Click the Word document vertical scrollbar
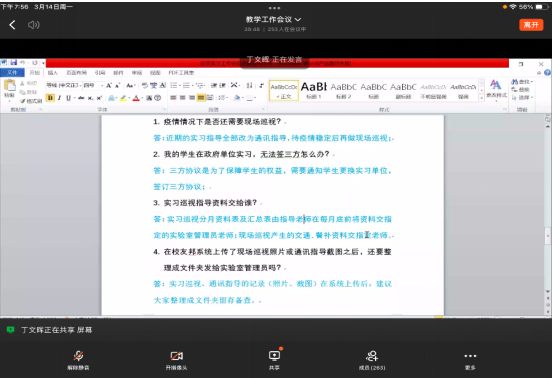The image size is (553, 378). (x=547, y=215)
